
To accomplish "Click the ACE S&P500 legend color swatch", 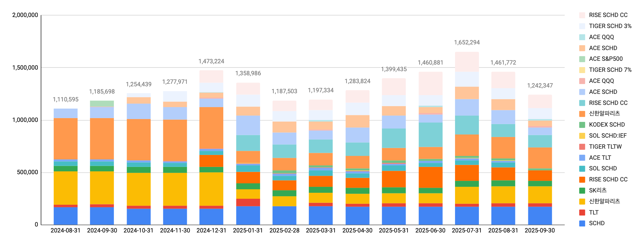I will tap(582, 59).
